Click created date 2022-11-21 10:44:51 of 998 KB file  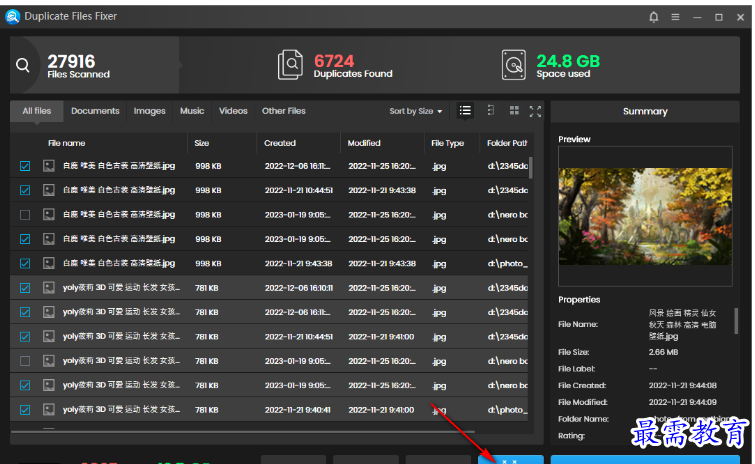299,190
